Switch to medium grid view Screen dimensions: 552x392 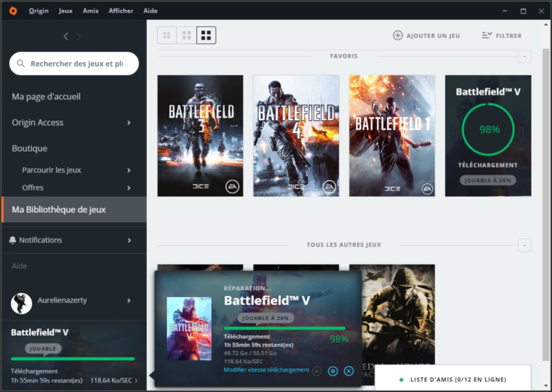(x=186, y=35)
